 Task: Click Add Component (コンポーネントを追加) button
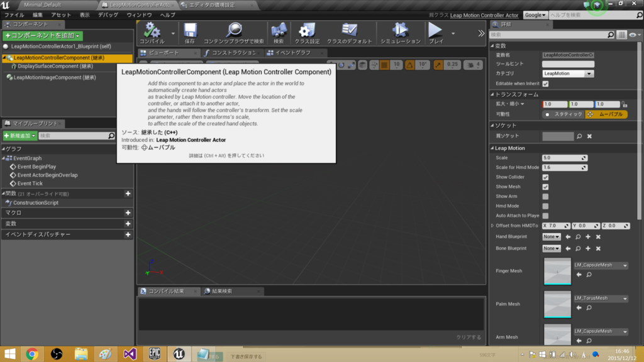pyautogui.click(x=43, y=36)
